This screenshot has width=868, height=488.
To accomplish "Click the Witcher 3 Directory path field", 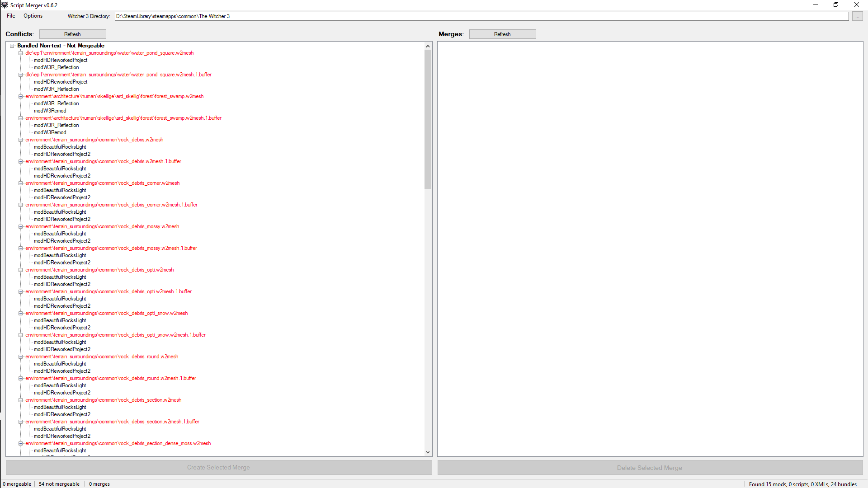I will 481,16.
